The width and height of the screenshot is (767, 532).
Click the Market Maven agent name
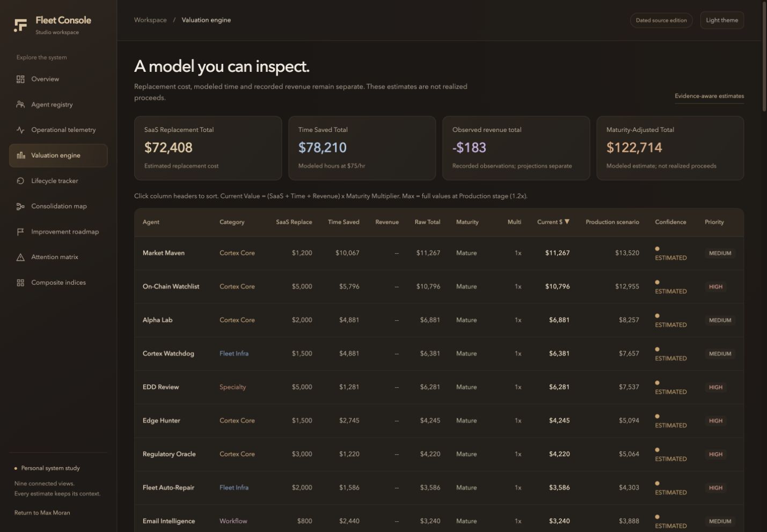pyautogui.click(x=164, y=253)
